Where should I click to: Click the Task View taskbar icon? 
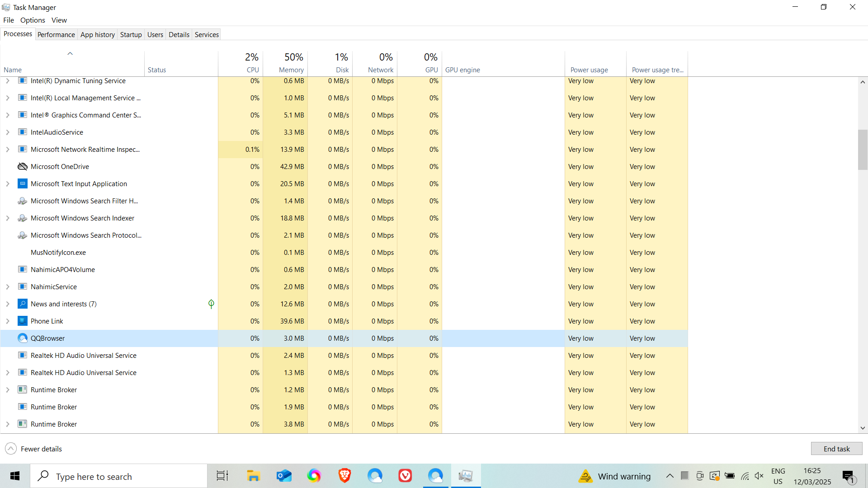[x=222, y=476]
